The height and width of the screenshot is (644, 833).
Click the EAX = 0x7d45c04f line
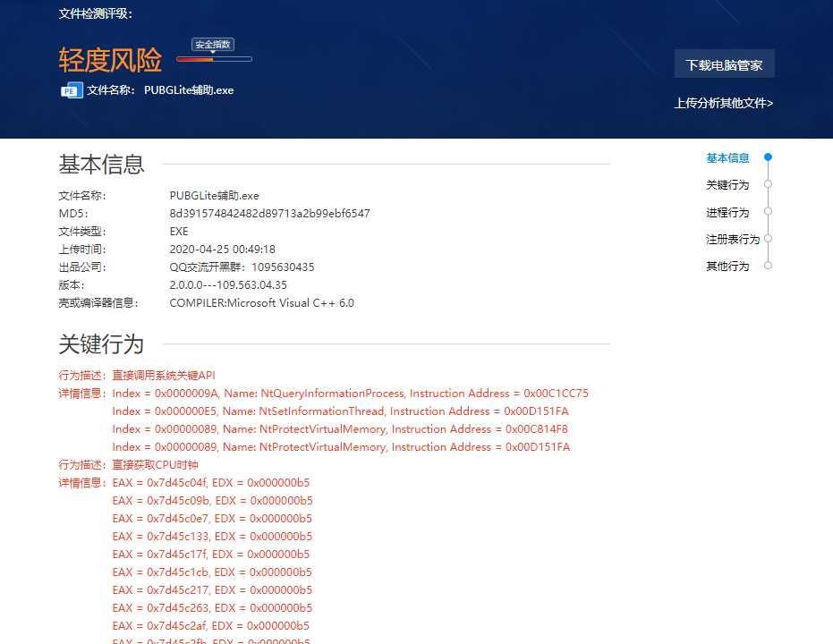[211, 483]
